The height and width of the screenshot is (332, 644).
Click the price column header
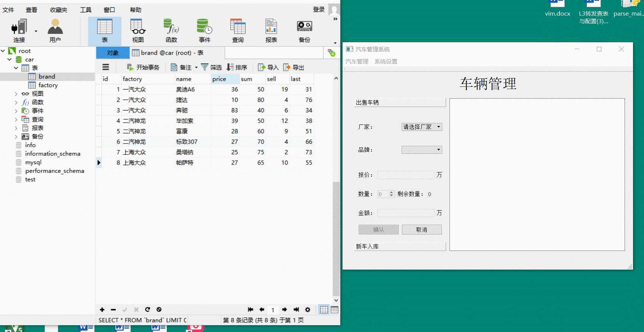pos(225,79)
